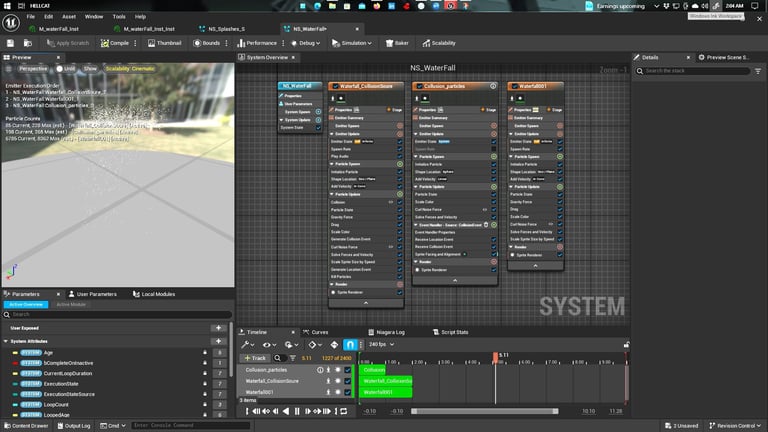Image resolution: width=768 pixels, height=432 pixels.
Task: Open the Baker tool
Action: tap(397, 43)
